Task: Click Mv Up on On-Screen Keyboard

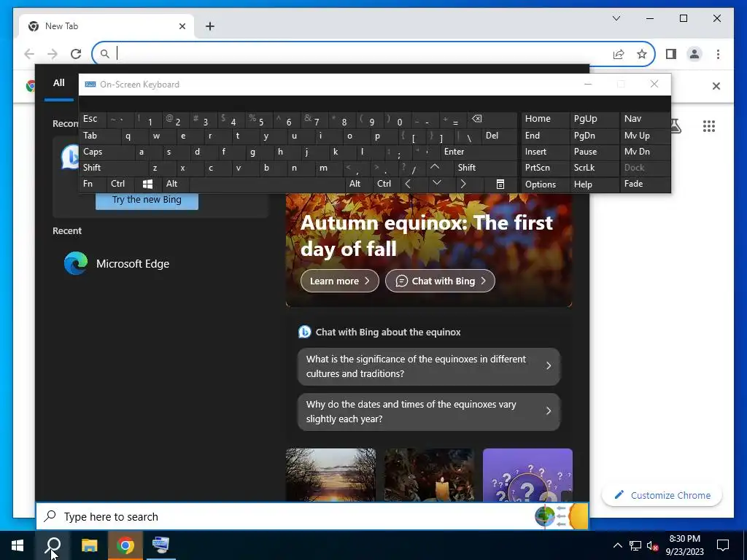Action: click(x=644, y=136)
